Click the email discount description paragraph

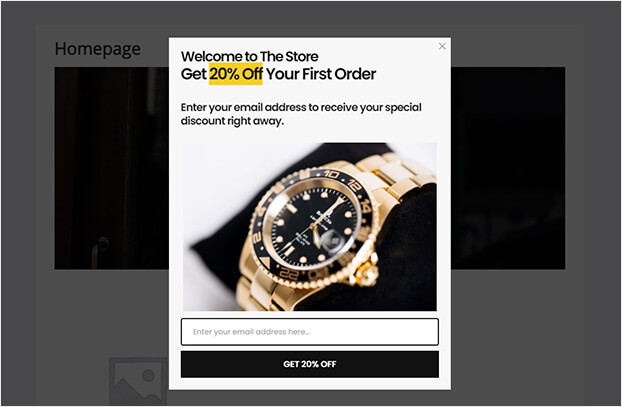(x=301, y=114)
